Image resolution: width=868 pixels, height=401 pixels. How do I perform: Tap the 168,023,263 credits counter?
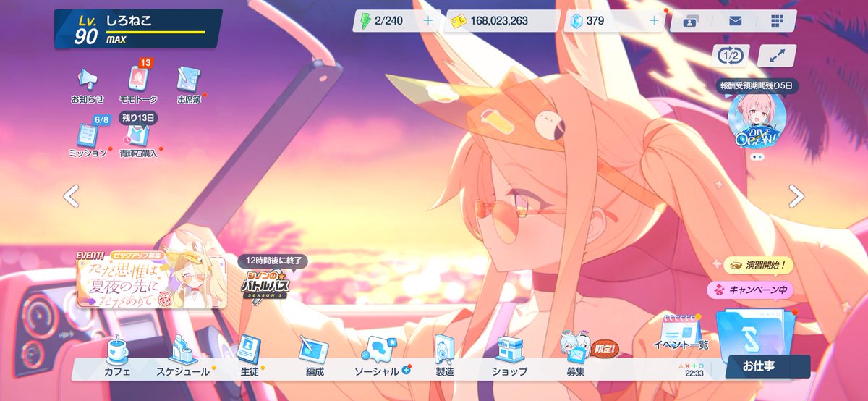499,21
